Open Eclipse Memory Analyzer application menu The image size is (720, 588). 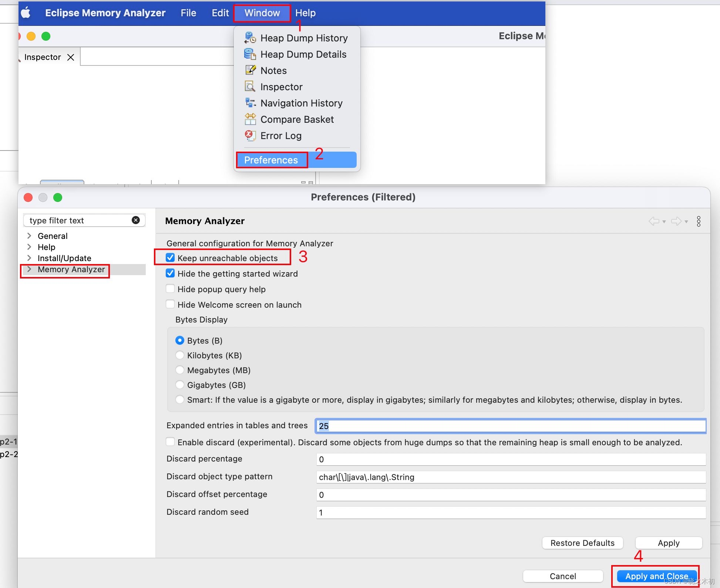click(x=105, y=13)
